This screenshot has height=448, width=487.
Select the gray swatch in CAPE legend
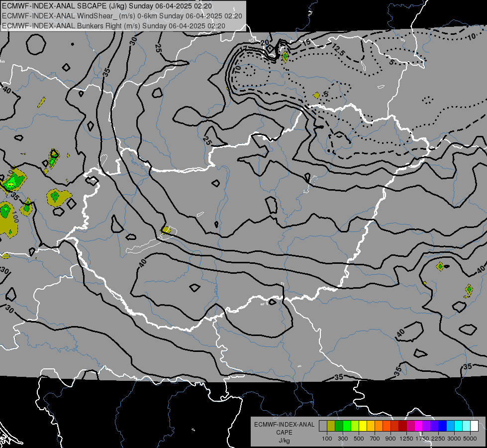tap(323, 426)
